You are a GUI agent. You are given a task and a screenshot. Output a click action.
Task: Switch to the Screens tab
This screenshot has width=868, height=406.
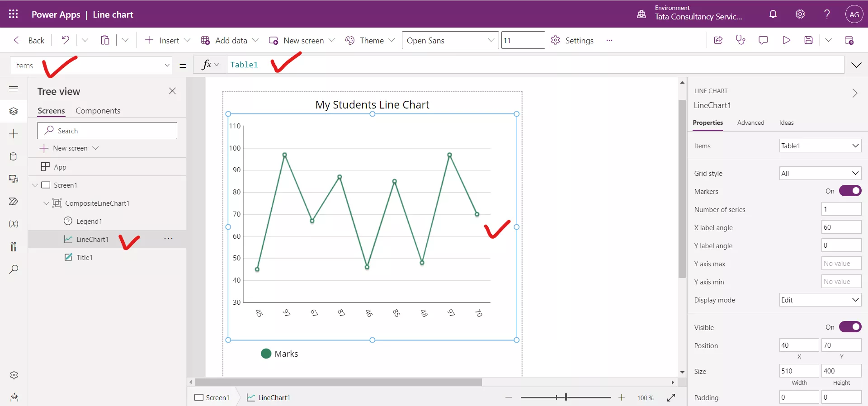[x=51, y=111]
